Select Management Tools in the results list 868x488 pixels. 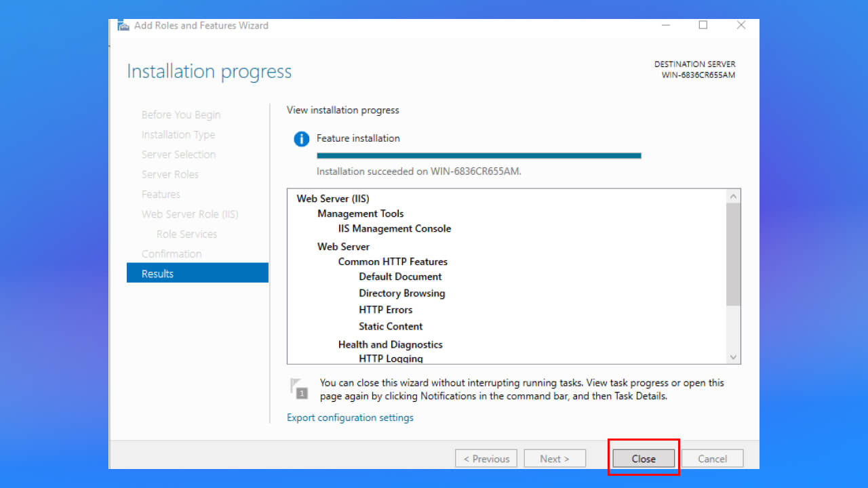[x=360, y=213]
